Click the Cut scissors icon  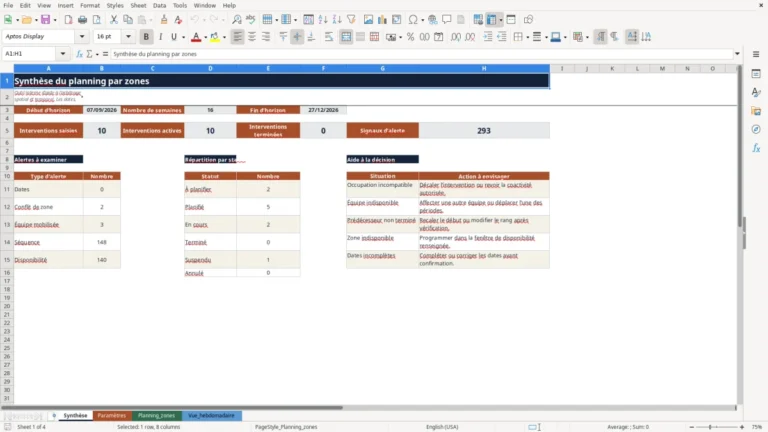tap(114, 20)
